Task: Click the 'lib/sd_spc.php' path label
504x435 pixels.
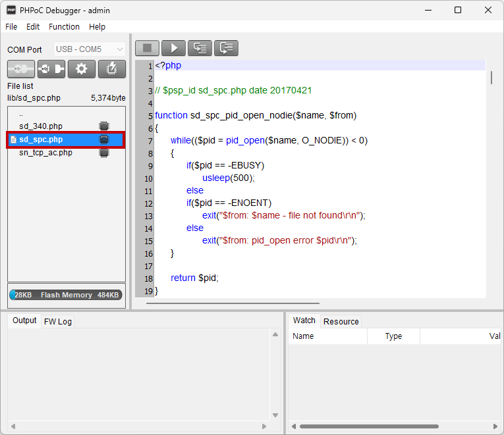Action: (x=34, y=98)
